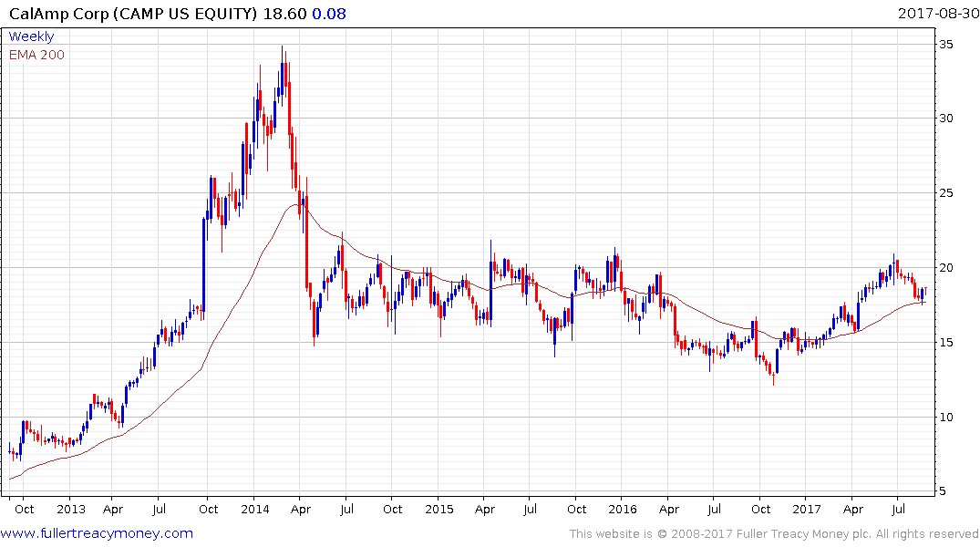The width and height of the screenshot is (980, 547).
Task: Select the Weekly interval label
Action: [31, 36]
